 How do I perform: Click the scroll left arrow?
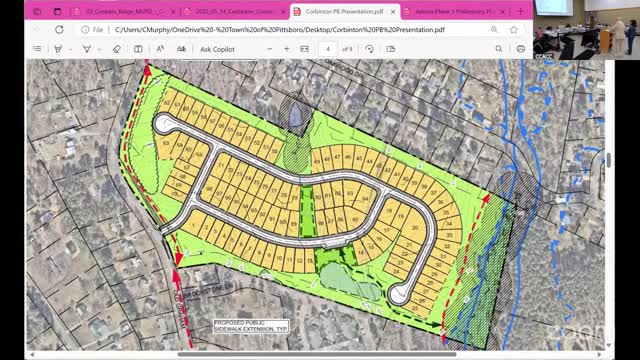(32, 354)
